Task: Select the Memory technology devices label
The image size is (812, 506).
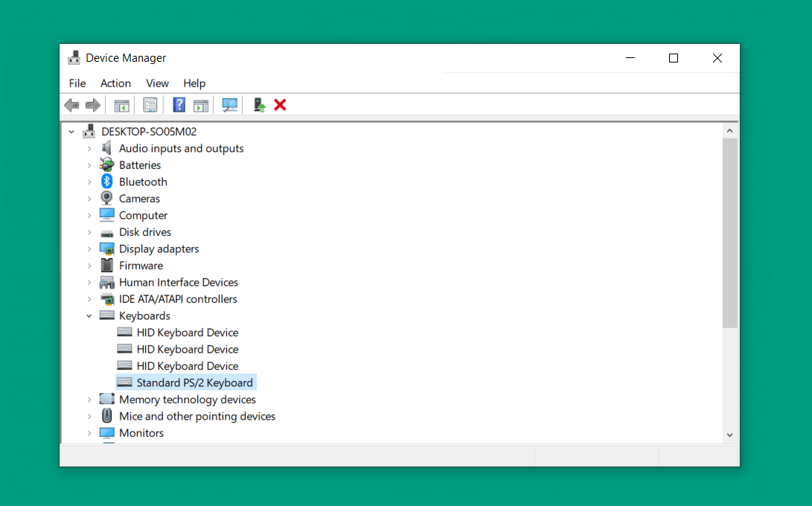Action: point(188,400)
